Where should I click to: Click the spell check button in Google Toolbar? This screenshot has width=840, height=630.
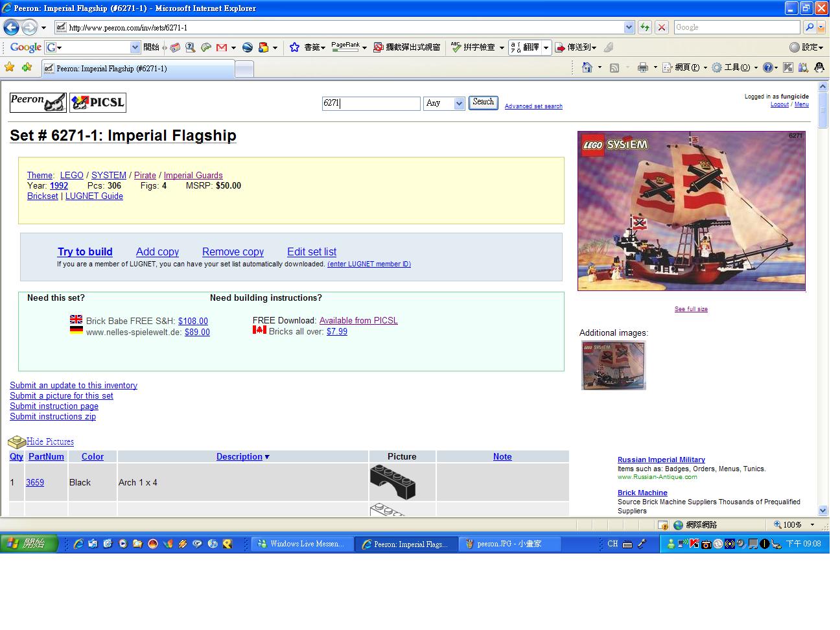pyautogui.click(x=474, y=47)
